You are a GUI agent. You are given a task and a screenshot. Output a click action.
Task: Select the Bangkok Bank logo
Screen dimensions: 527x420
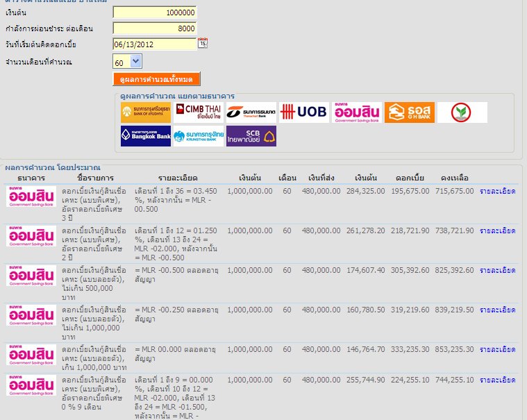pyautogui.click(x=146, y=136)
